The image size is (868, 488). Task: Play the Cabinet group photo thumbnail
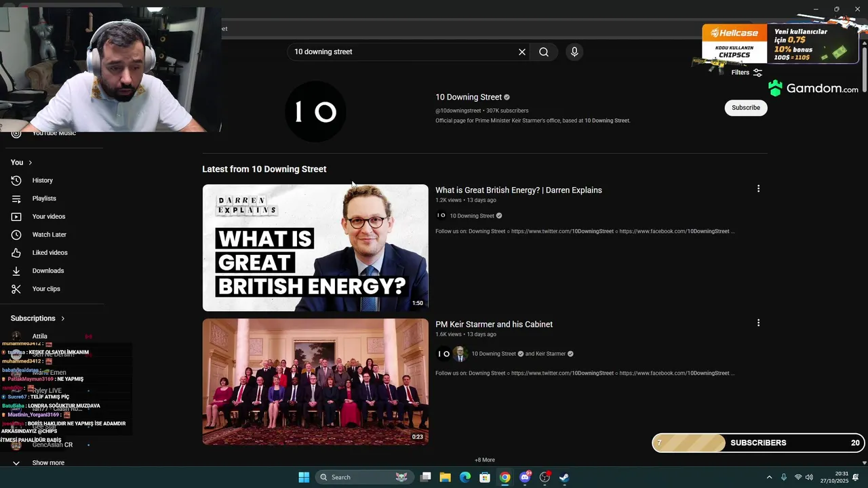[315, 382]
